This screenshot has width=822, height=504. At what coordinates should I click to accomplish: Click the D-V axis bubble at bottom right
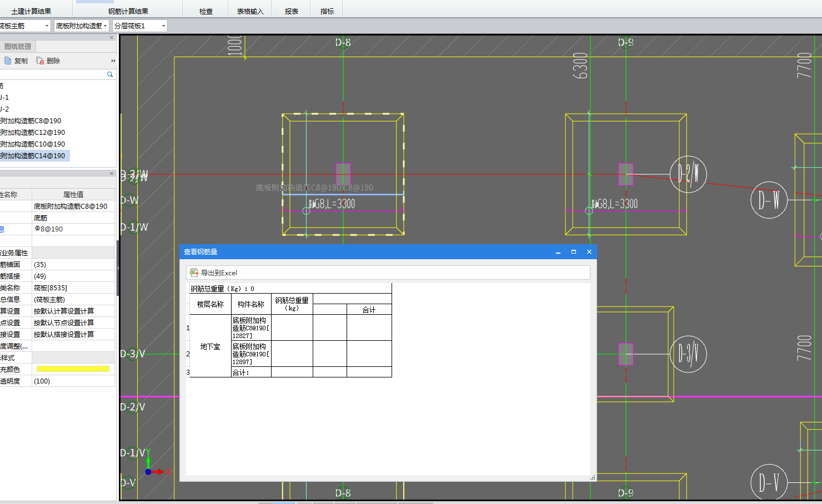click(769, 482)
